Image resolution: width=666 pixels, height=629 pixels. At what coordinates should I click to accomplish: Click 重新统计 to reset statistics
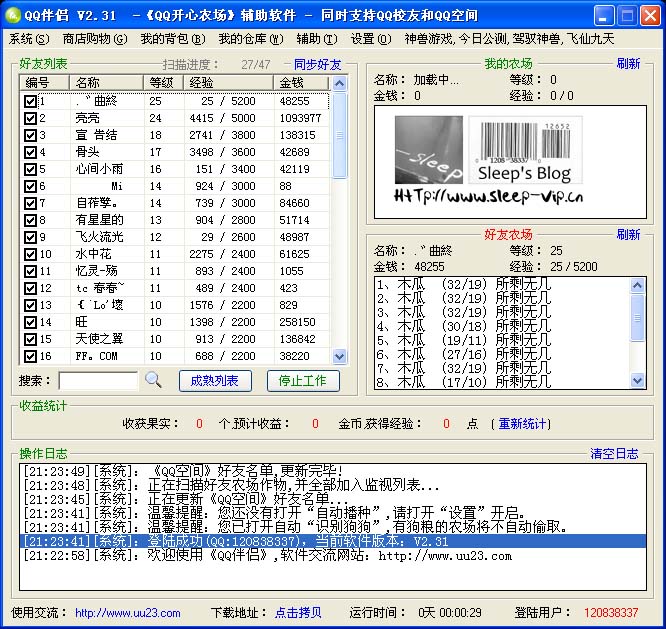tap(522, 423)
